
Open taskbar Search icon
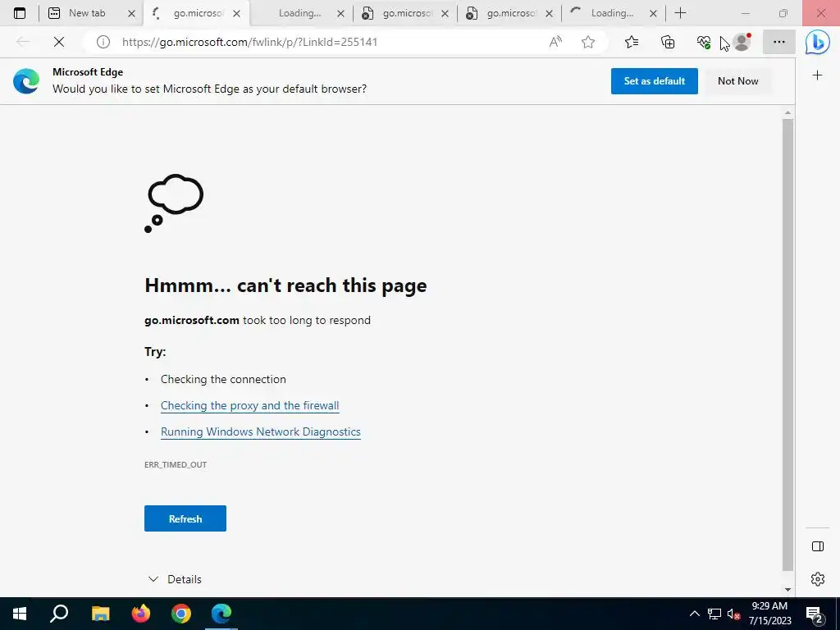pos(59,614)
